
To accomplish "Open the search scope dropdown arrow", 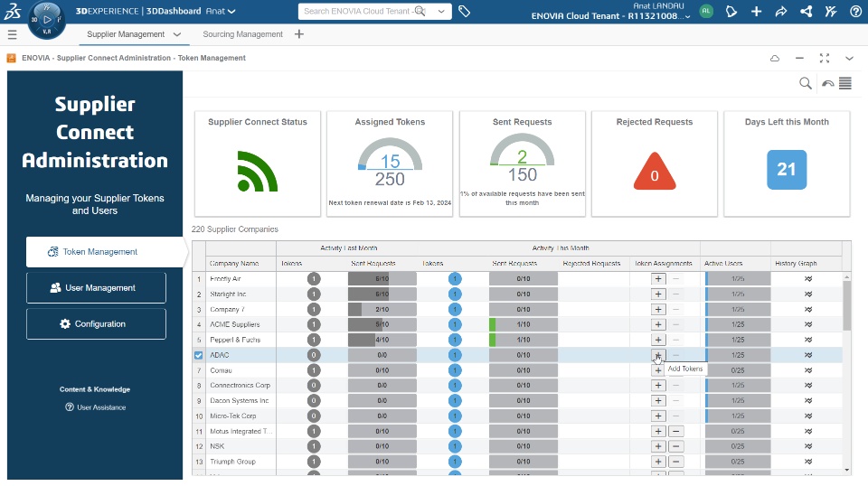I will click(441, 11).
